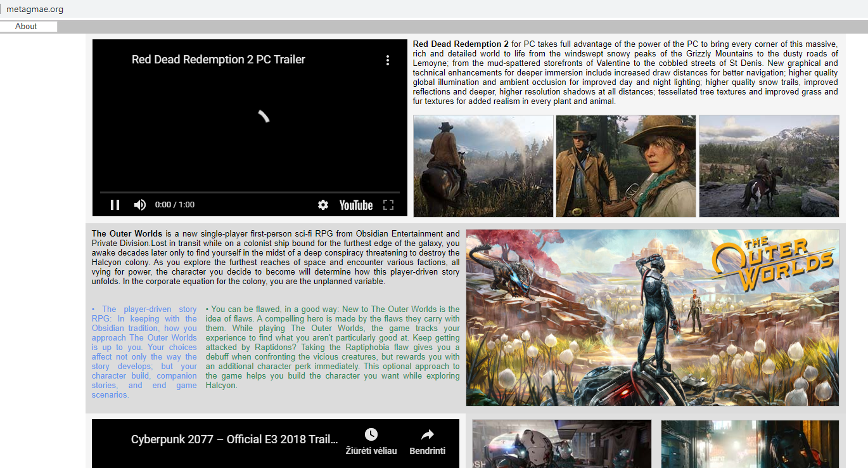
Task: Open the About menu item
Action: click(27, 26)
